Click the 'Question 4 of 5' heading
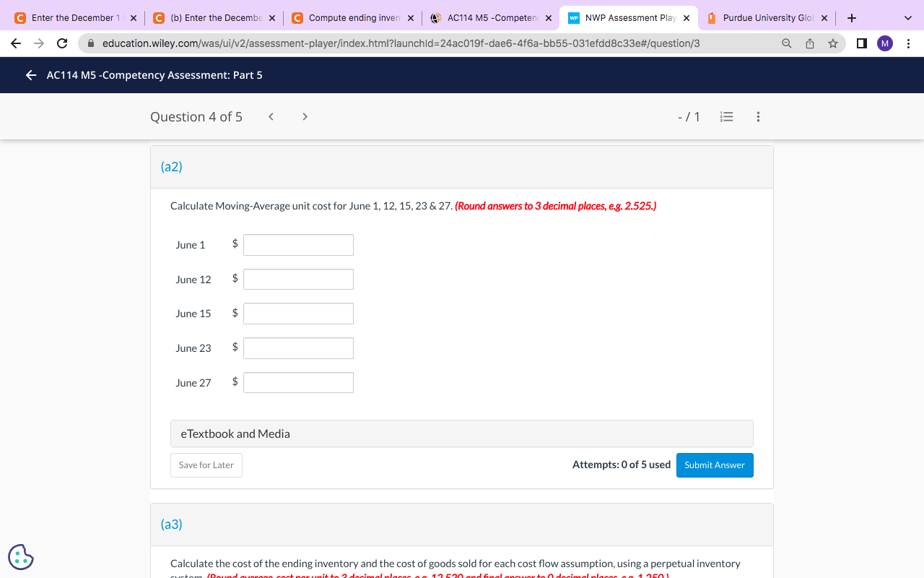 click(196, 117)
